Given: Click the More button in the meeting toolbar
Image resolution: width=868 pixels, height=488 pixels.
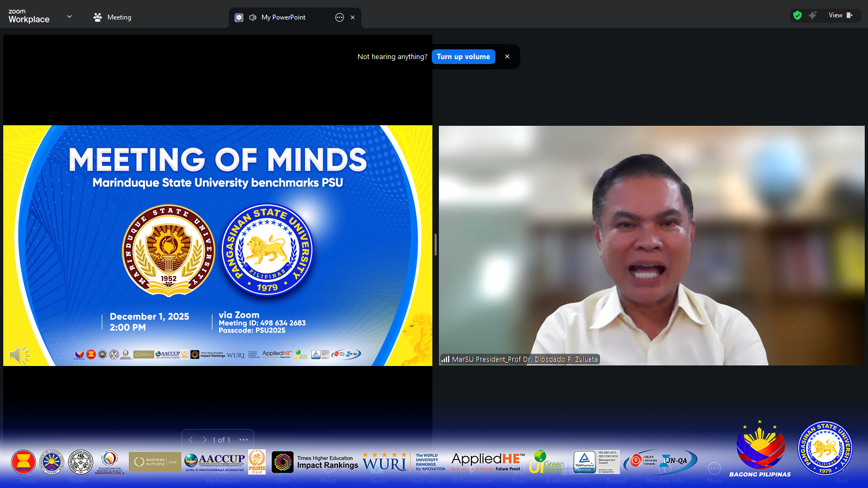Looking at the screenshot, I should pos(714,470).
